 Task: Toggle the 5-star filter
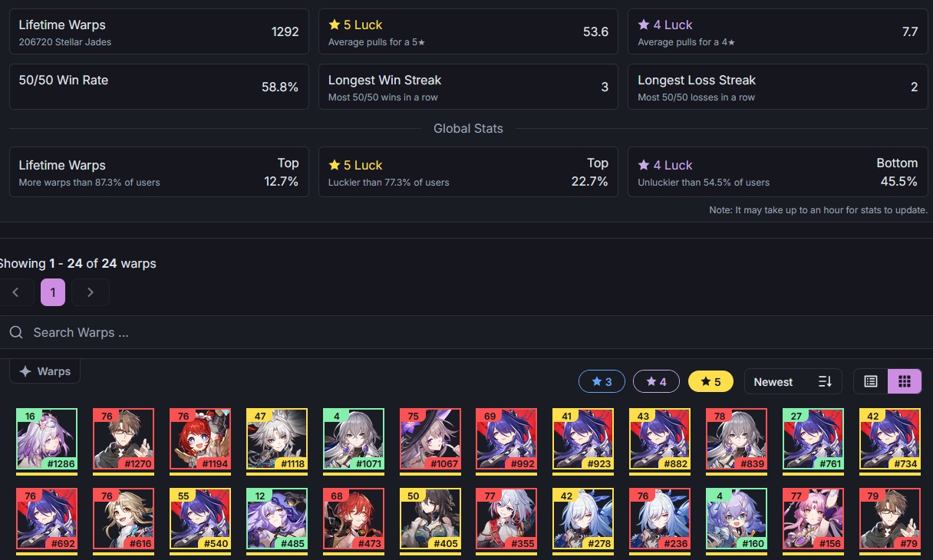click(710, 381)
